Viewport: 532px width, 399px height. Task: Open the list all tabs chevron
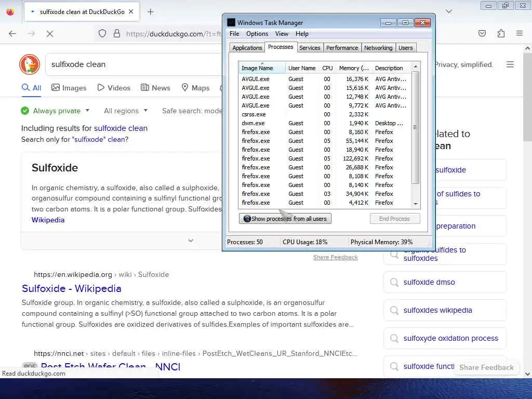tap(449, 11)
